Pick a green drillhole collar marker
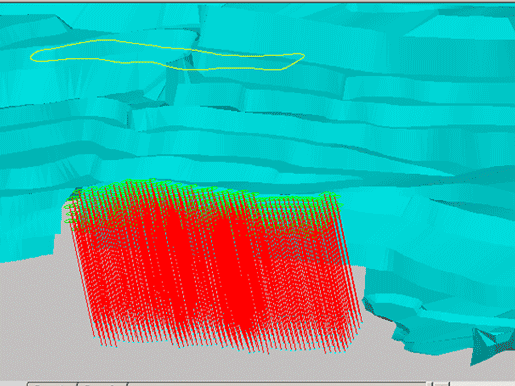Screen dimensions: 515x386 pyautogui.click(x=152, y=181)
